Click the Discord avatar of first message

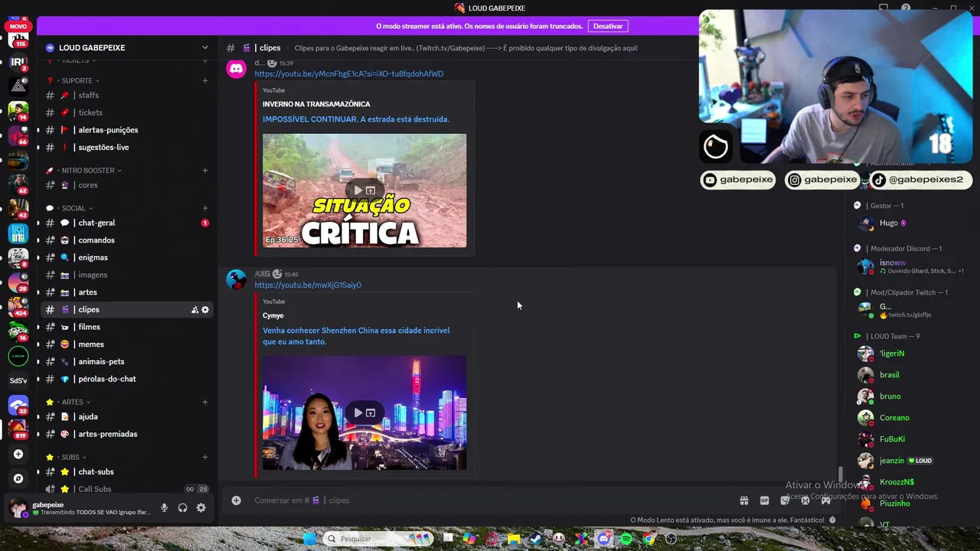point(237,69)
